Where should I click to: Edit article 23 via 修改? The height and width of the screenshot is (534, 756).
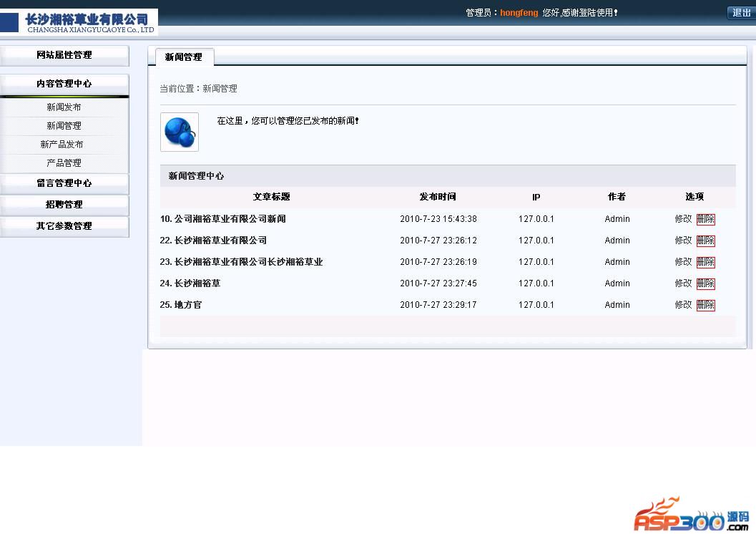click(x=683, y=262)
